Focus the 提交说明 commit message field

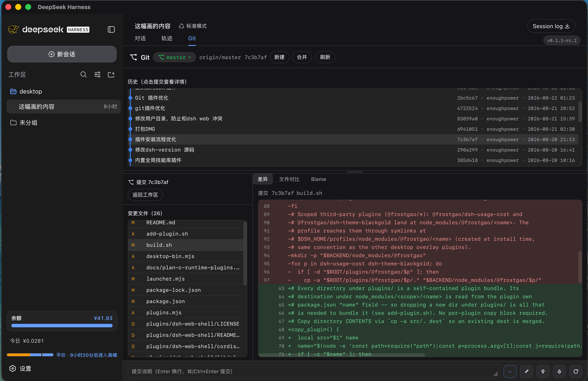tap(314, 372)
